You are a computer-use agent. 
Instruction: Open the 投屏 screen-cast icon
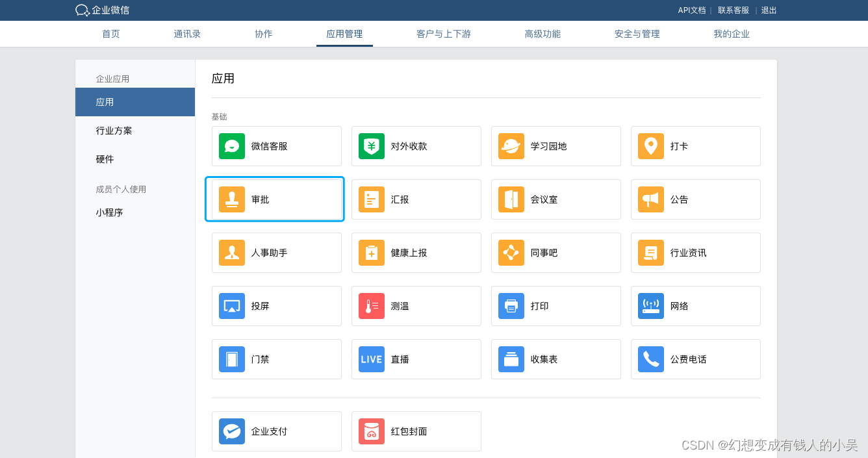(232, 306)
